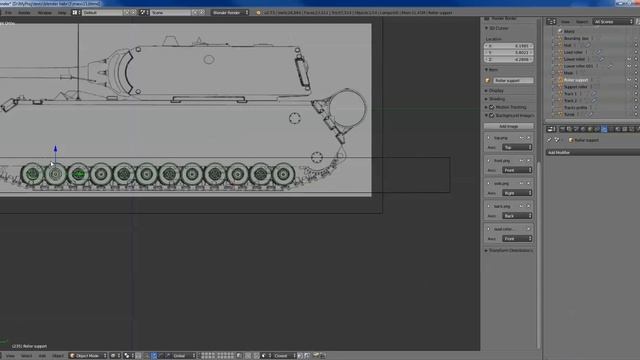Click the 3D Cursor X location field
Viewport: 640px width, 360px height.
(x=509, y=46)
